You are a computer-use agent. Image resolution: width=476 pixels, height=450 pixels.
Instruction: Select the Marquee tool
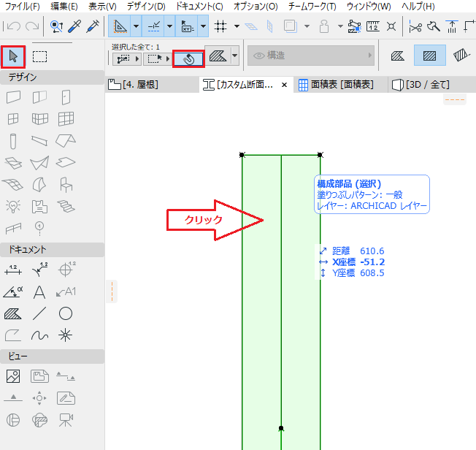pos(39,56)
